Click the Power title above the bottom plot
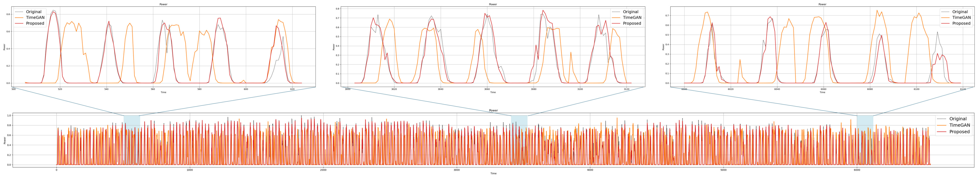This screenshot has width=980, height=180. pyautogui.click(x=493, y=111)
